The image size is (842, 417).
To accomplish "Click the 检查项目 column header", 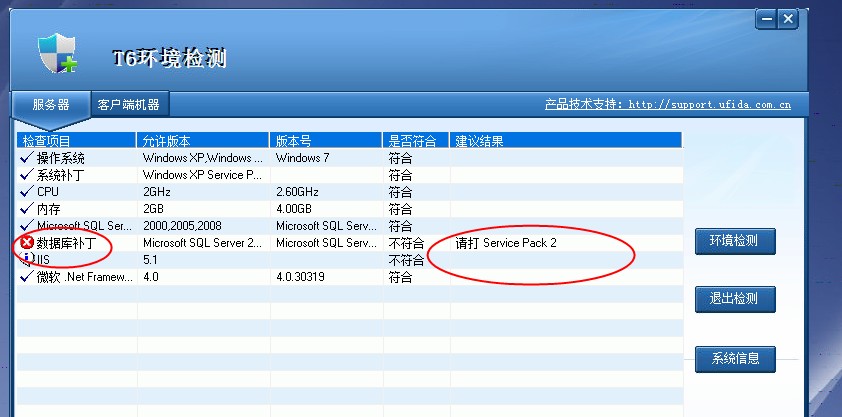I will [76, 141].
